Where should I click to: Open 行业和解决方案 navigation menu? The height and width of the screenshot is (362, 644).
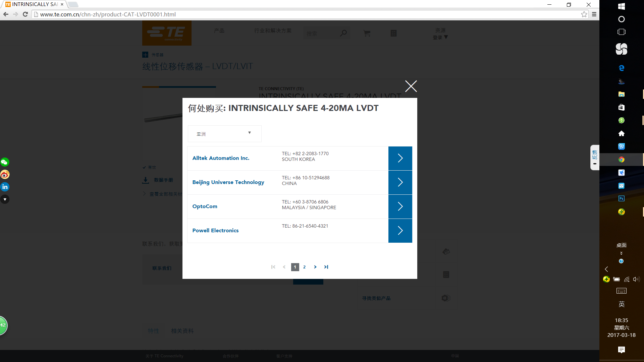click(273, 31)
